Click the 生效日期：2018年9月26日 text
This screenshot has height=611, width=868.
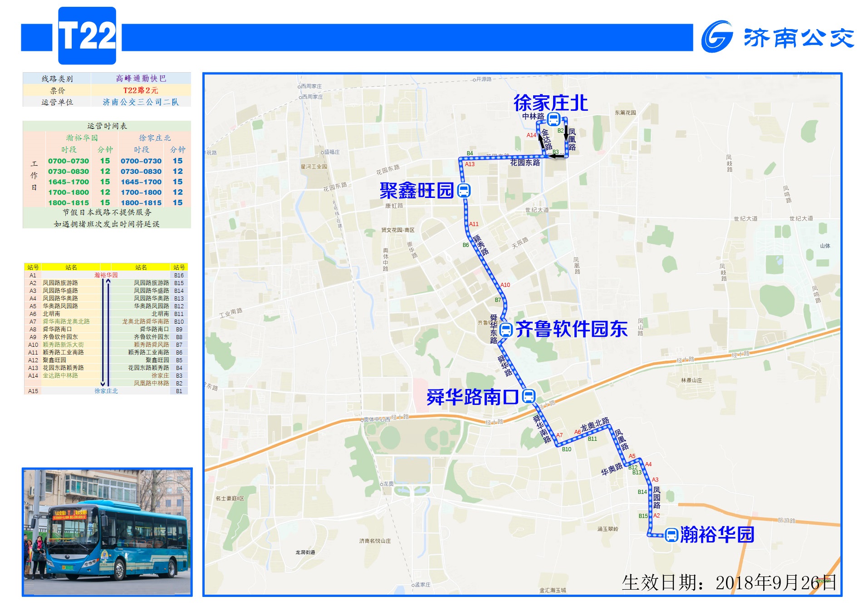(729, 583)
